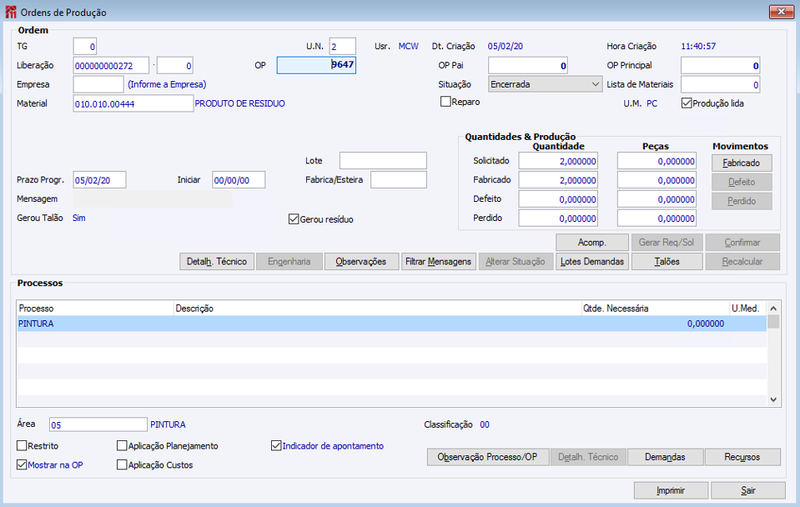This screenshot has height=507, width=800.
Task: Click the (Informe a Empresa) text
Action: click(x=167, y=84)
